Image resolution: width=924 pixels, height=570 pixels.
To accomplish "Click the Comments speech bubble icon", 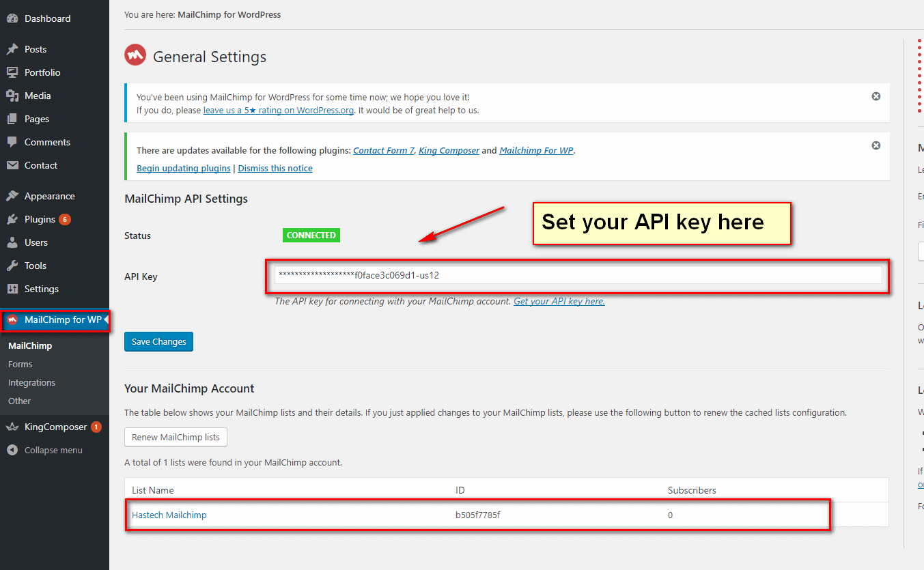I will point(12,142).
